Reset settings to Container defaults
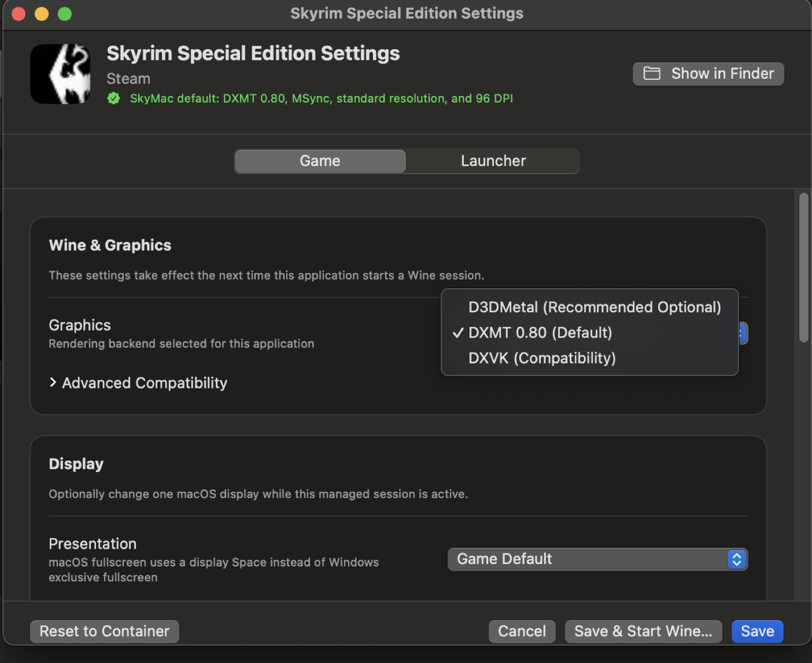812x663 pixels. [105, 632]
